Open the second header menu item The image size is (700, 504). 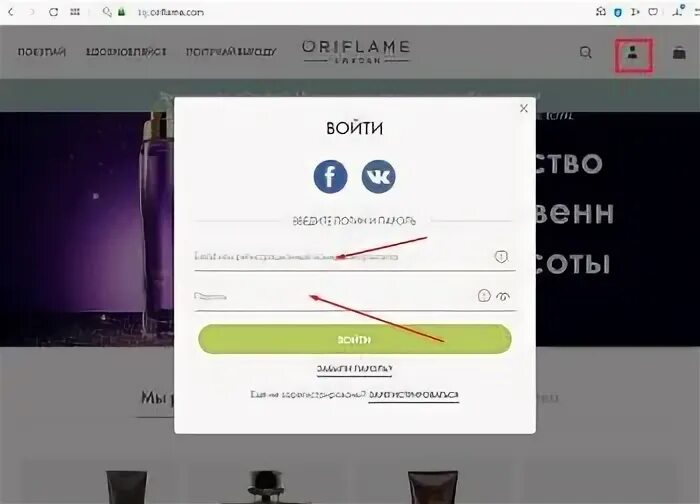pyautogui.click(x=126, y=52)
